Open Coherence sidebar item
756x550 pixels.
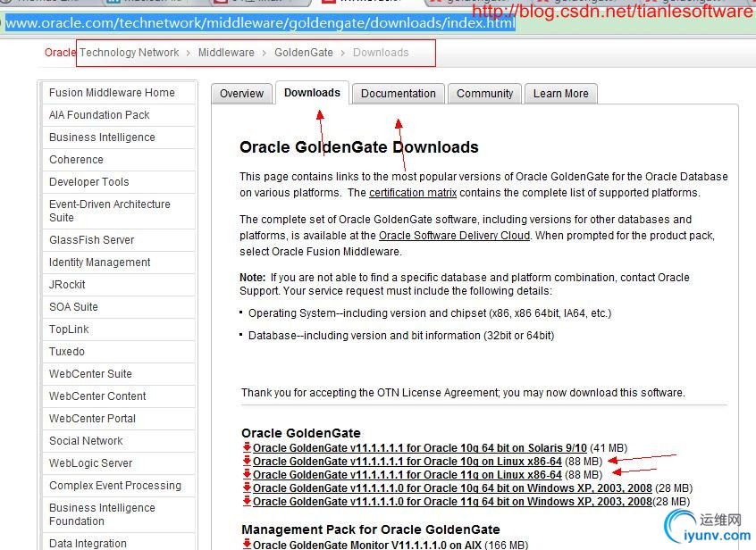(x=119, y=160)
